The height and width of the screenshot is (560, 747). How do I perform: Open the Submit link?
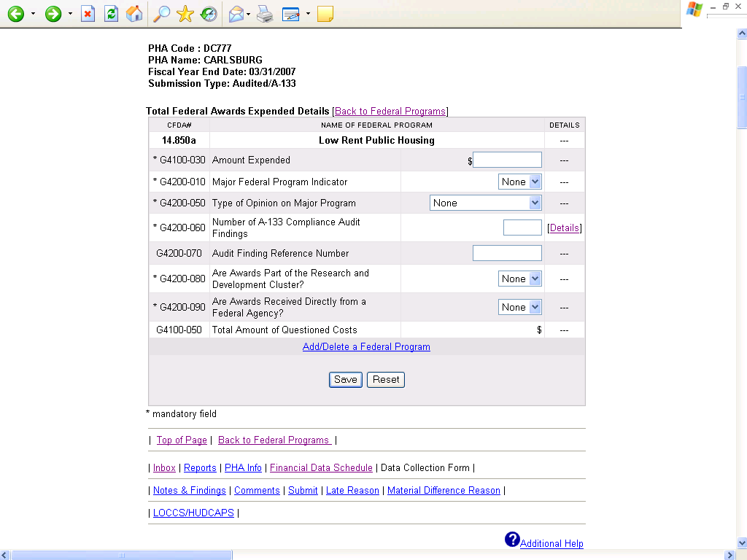[x=303, y=490]
